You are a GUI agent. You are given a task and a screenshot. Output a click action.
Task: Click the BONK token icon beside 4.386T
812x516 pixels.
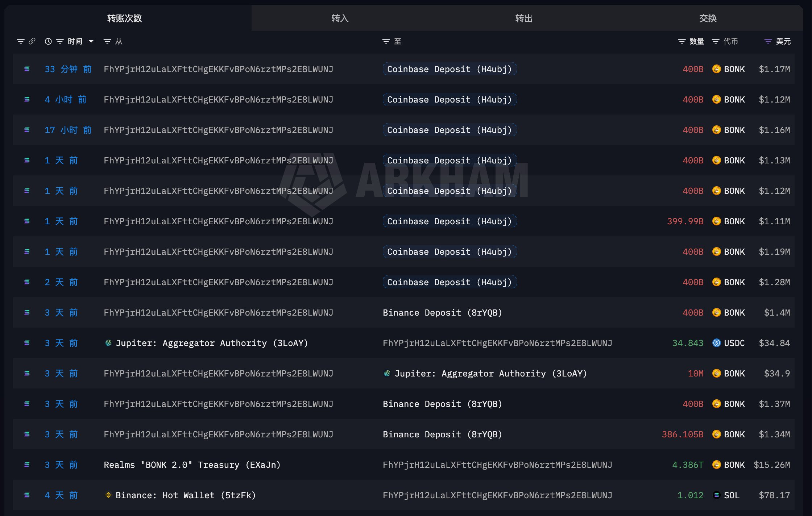pyautogui.click(x=717, y=465)
